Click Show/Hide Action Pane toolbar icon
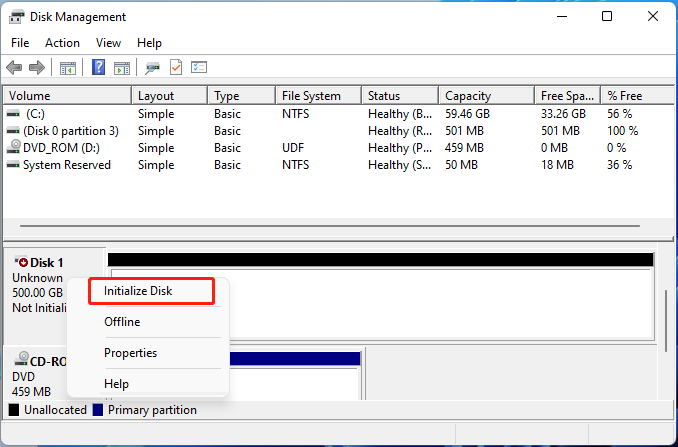This screenshot has height=447, width=678. coord(122,68)
